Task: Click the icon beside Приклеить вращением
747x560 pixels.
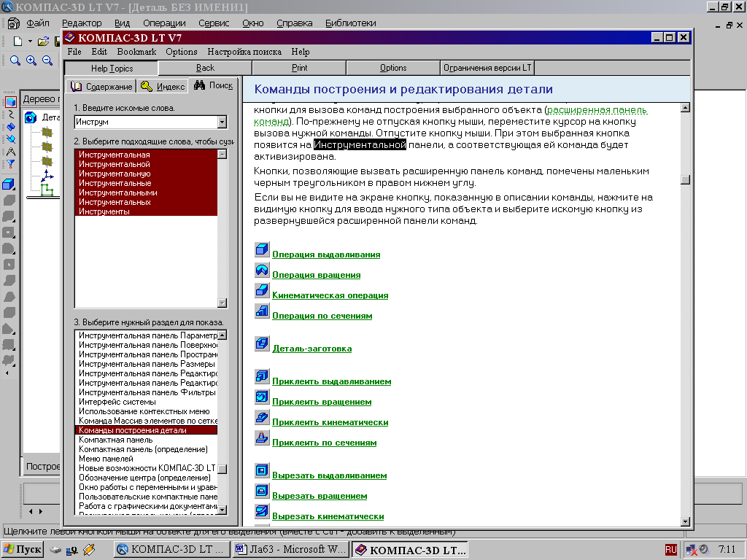Action: (262, 397)
